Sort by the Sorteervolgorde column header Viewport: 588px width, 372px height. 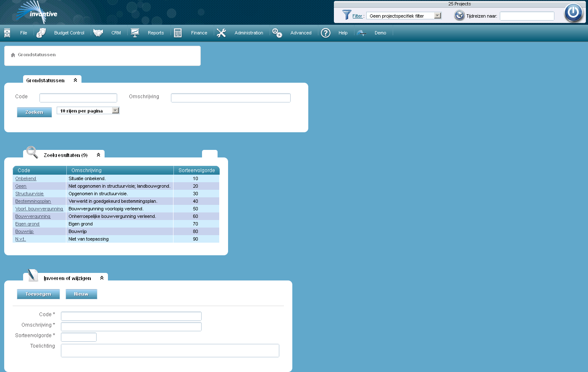point(197,170)
